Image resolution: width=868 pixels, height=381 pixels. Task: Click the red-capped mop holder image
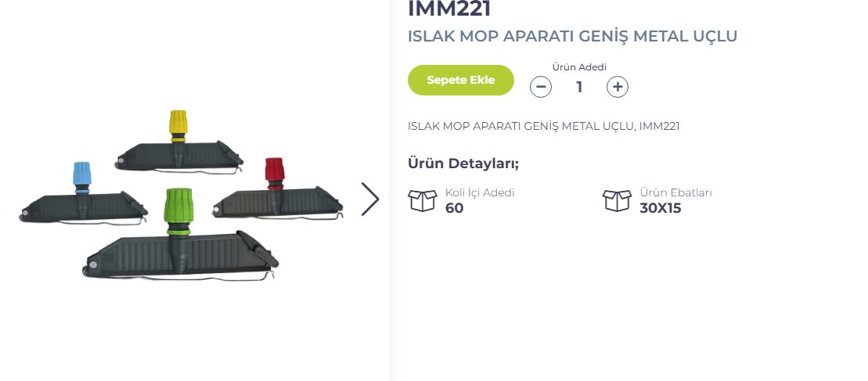274,192
